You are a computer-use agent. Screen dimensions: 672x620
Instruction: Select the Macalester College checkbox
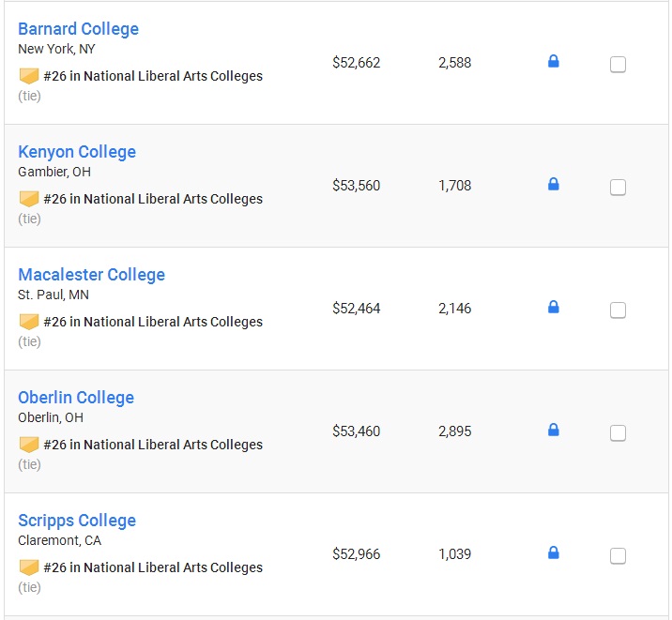coord(618,310)
